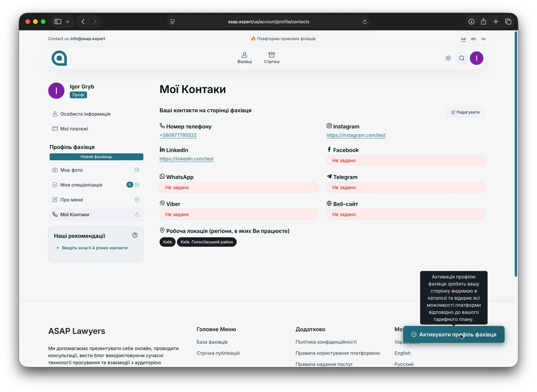Open the purple user avatar menu in the header
This screenshot has height=392, width=537.
[476, 58]
